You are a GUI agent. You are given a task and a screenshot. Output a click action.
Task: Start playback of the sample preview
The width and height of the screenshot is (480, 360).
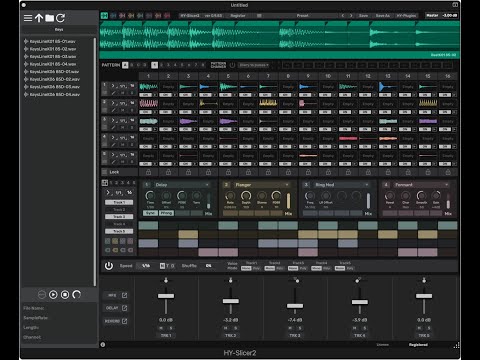click(53, 295)
